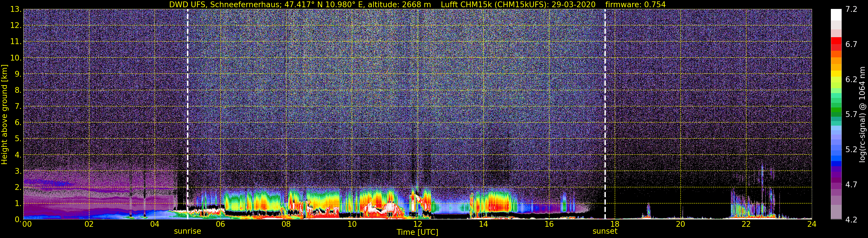
Task: Click the 'Time [UTC]' axis label
Action: point(417,232)
